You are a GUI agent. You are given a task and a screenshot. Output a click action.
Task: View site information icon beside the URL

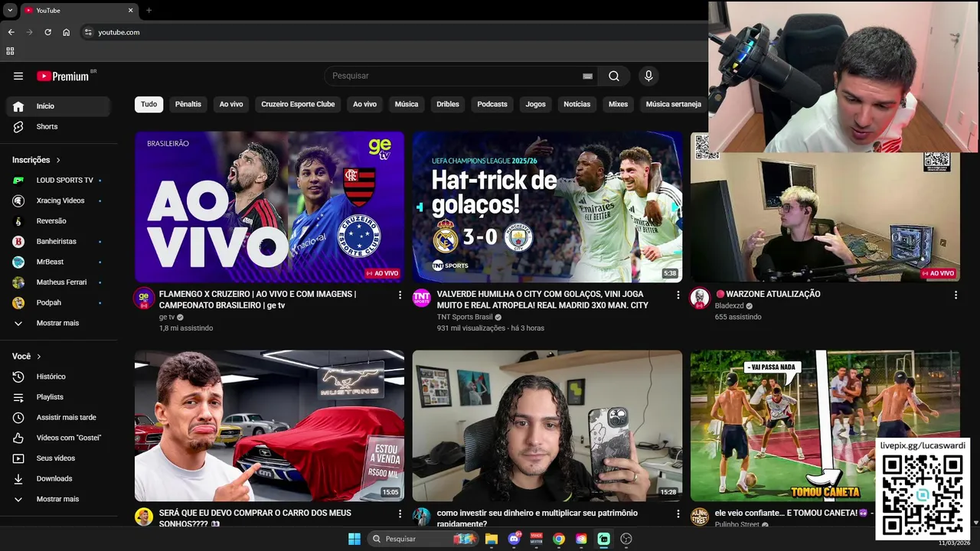[88, 32]
